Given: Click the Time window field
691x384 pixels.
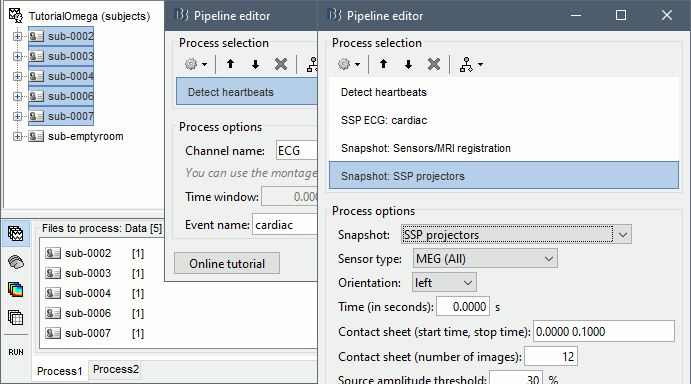Looking at the screenshot, I should pos(289,197).
